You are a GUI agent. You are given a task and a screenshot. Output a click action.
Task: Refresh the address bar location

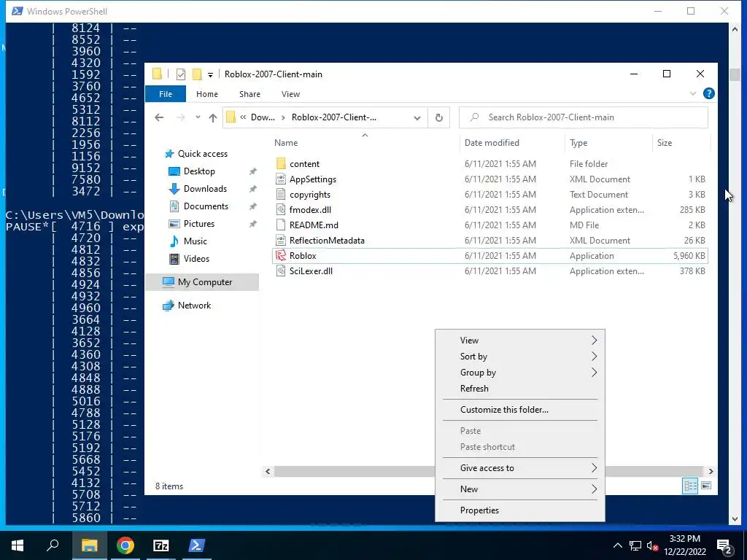point(438,117)
